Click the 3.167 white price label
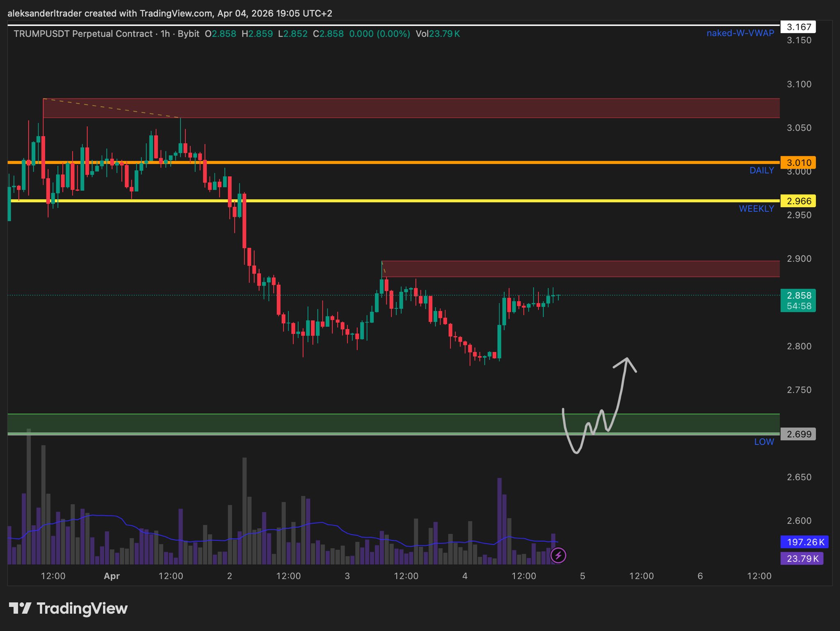This screenshot has height=631, width=840. (x=798, y=27)
